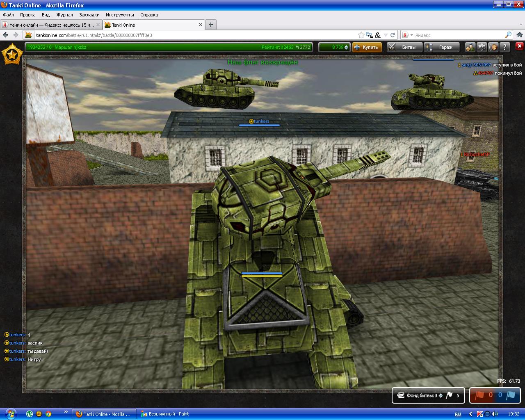Click player name serg15031997 in battle log
This screenshot has width=525, height=420.
click(x=476, y=65)
